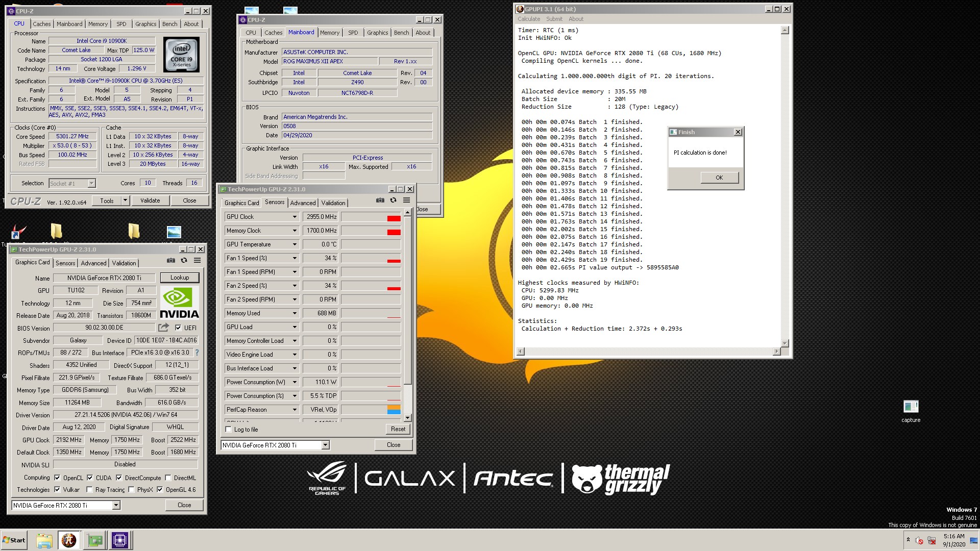The height and width of the screenshot is (551, 980).
Task: Click the Tools button in CPU-Z
Action: [107, 201]
